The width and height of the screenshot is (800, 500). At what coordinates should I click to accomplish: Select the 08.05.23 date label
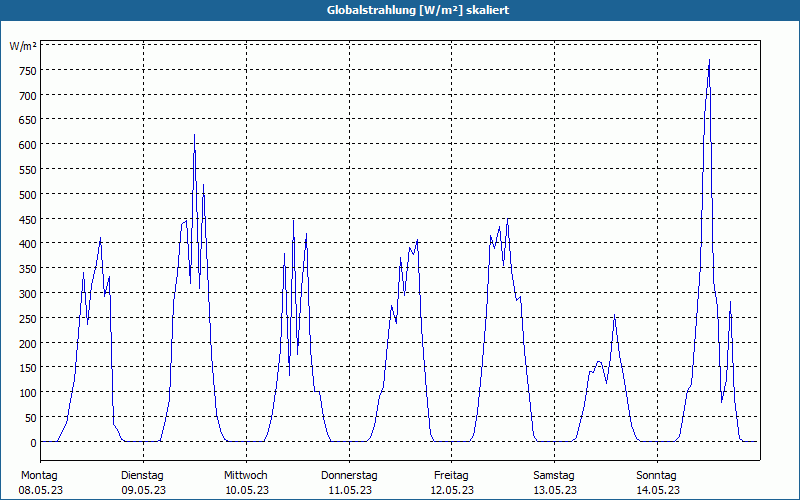click(x=41, y=491)
